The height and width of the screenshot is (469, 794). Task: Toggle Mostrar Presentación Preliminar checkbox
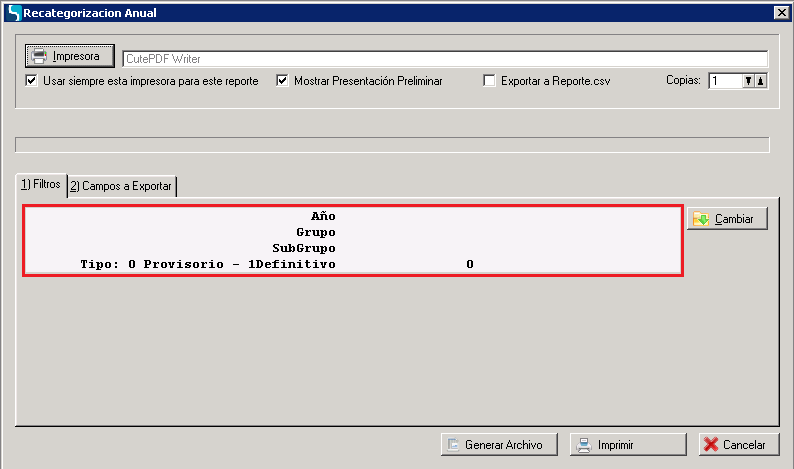[283, 81]
